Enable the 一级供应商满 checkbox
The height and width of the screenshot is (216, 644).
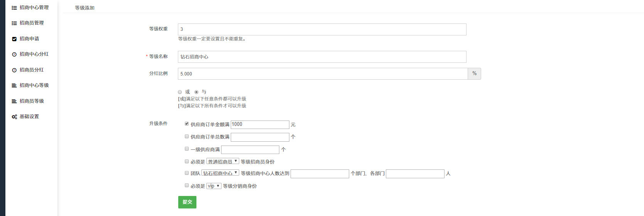tap(187, 149)
